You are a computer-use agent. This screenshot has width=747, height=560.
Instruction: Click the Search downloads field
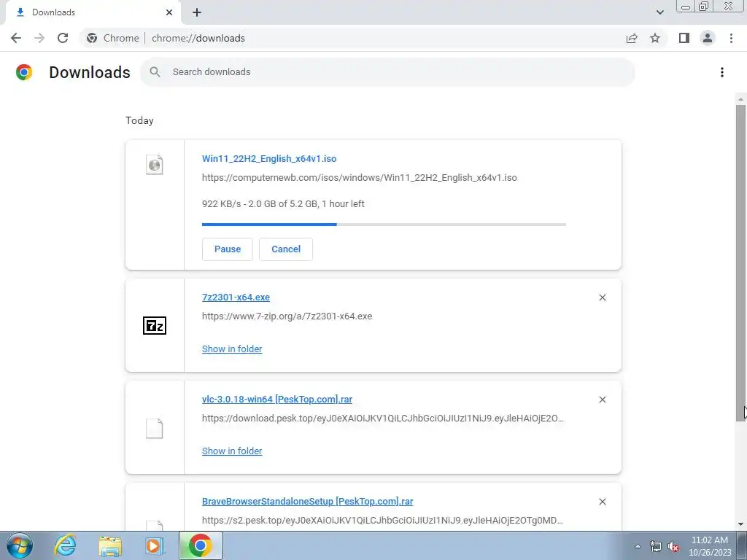click(x=387, y=72)
